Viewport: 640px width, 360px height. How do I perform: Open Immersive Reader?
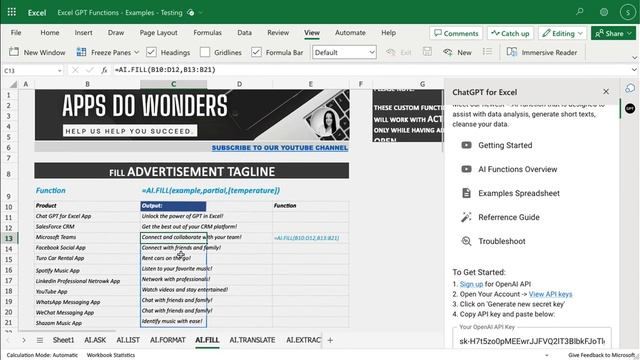[542, 52]
